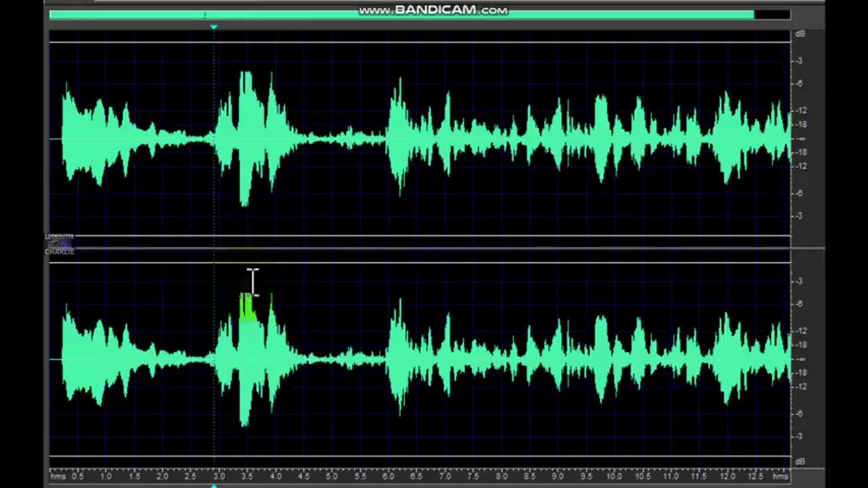Click the 2.0 mark on time ruler
The height and width of the screenshot is (488, 868).
click(x=163, y=476)
